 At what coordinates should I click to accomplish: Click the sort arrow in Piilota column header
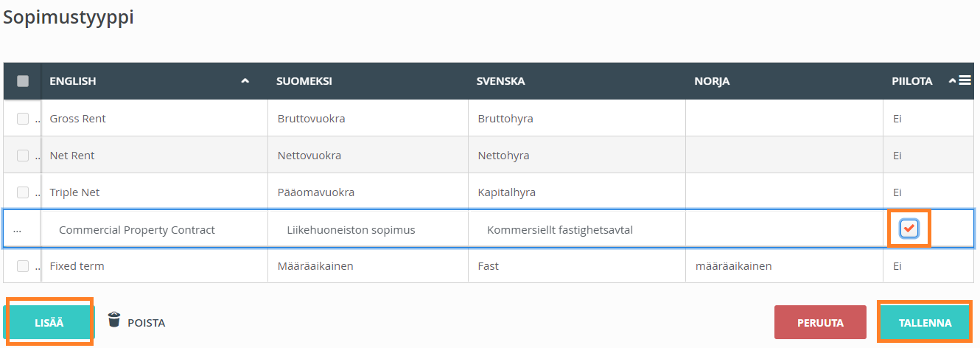(x=952, y=81)
